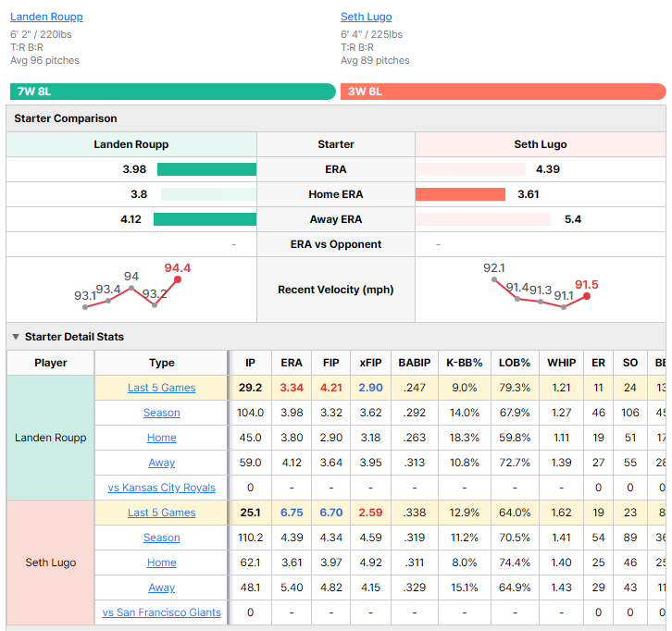This screenshot has width=672, height=631.
Task: Open Seth Lugo's Home stats link
Action: 162,563
